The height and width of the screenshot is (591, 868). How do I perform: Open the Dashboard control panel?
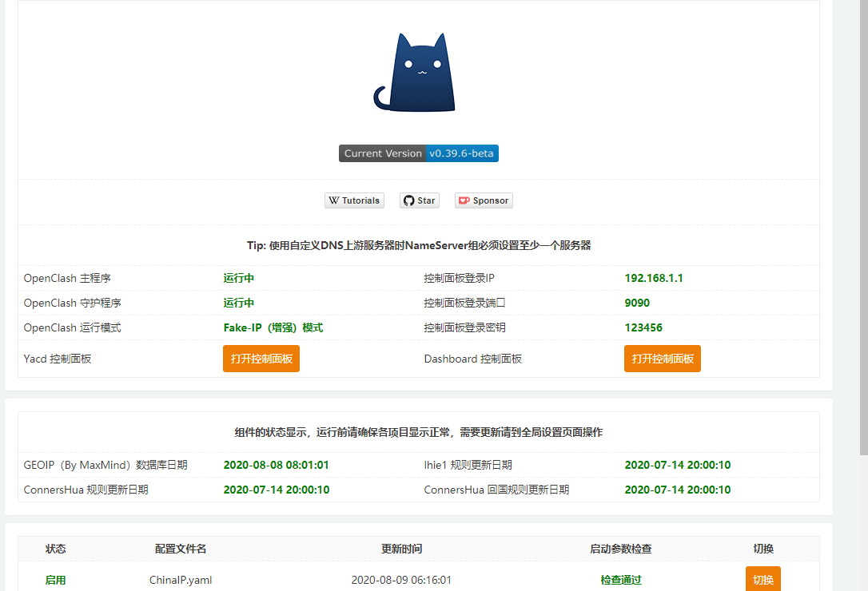[x=663, y=359]
